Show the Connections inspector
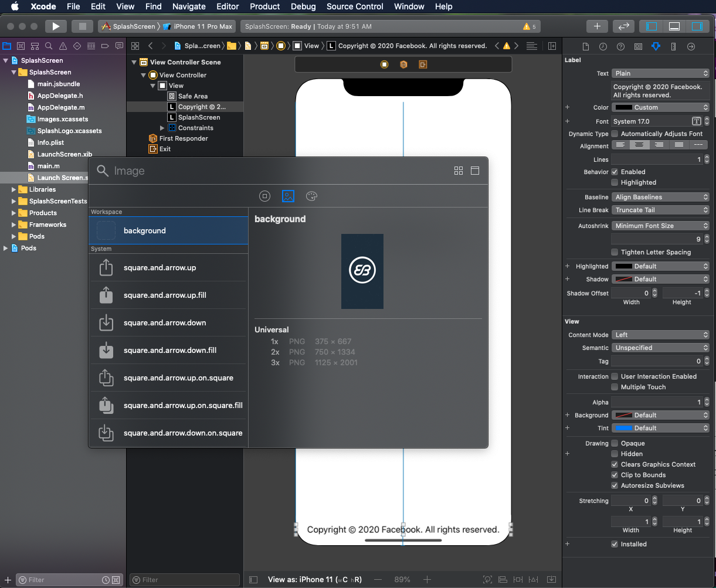Viewport: 716px width, 588px height. [x=691, y=46]
